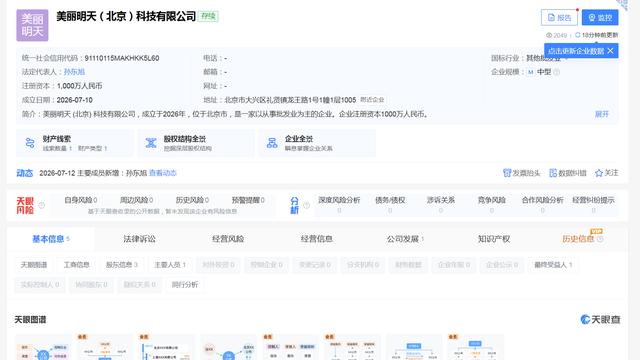Screen dimensions: 640x360
Task: Switch to the 基本信息 tab
Action: tap(51, 239)
